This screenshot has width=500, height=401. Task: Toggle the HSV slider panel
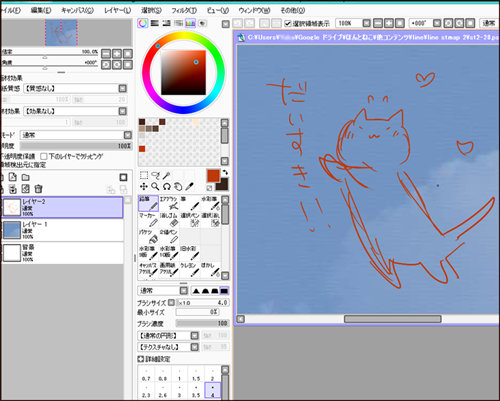tap(166, 23)
